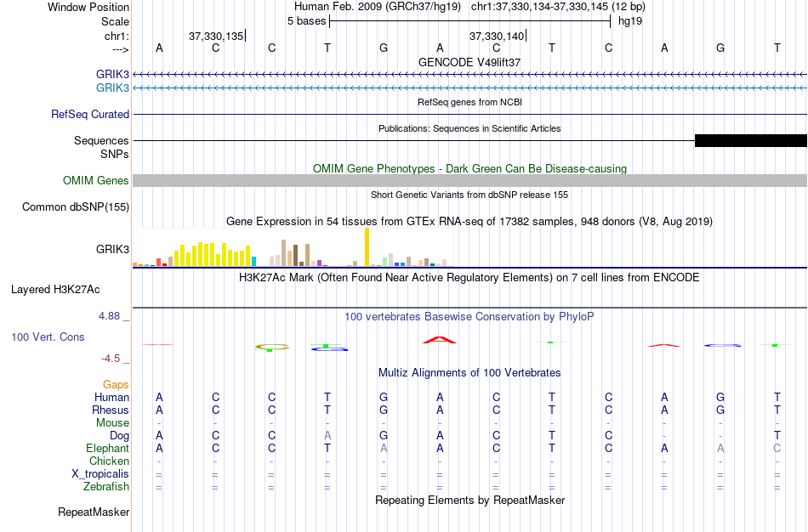The width and height of the screenshot is (808, 532).
Task: Open the RefSeq Curated track label
Action: (x=90, y=115)
